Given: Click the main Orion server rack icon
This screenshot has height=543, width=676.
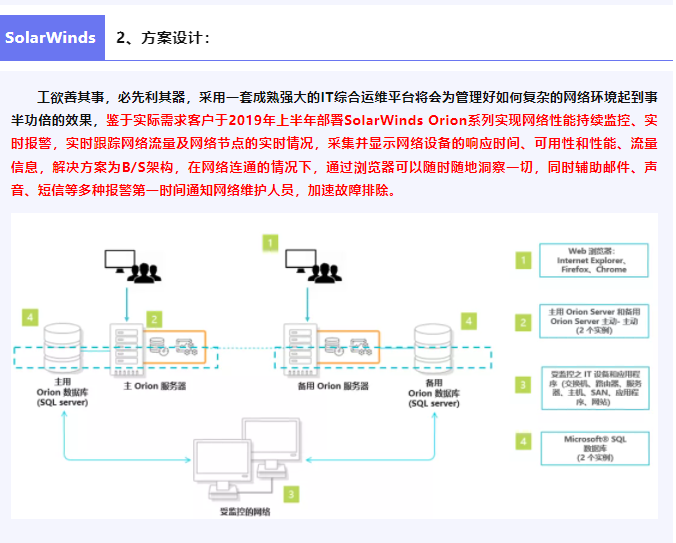Looking at the screenshot, I should pyautogui.click(x=126, y=350).
